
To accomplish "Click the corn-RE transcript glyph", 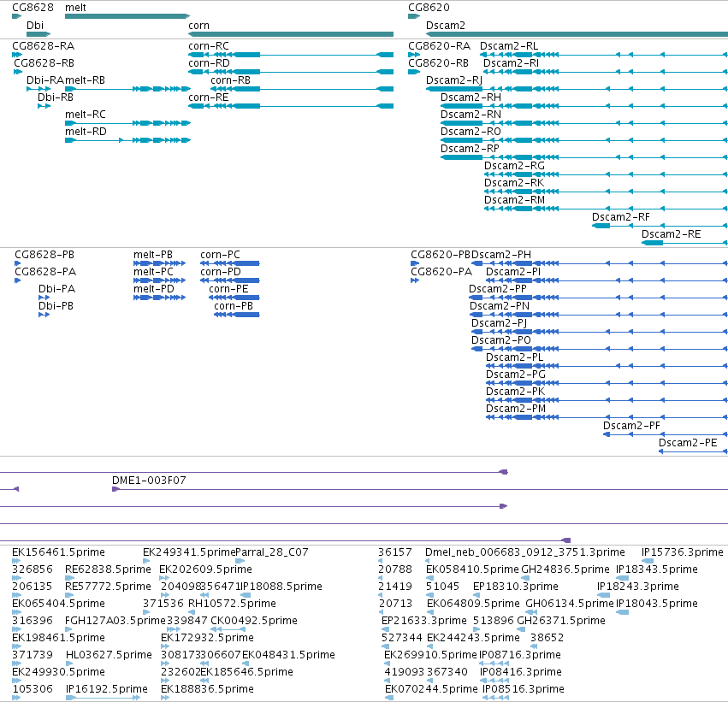I will (x=291, y=106).
